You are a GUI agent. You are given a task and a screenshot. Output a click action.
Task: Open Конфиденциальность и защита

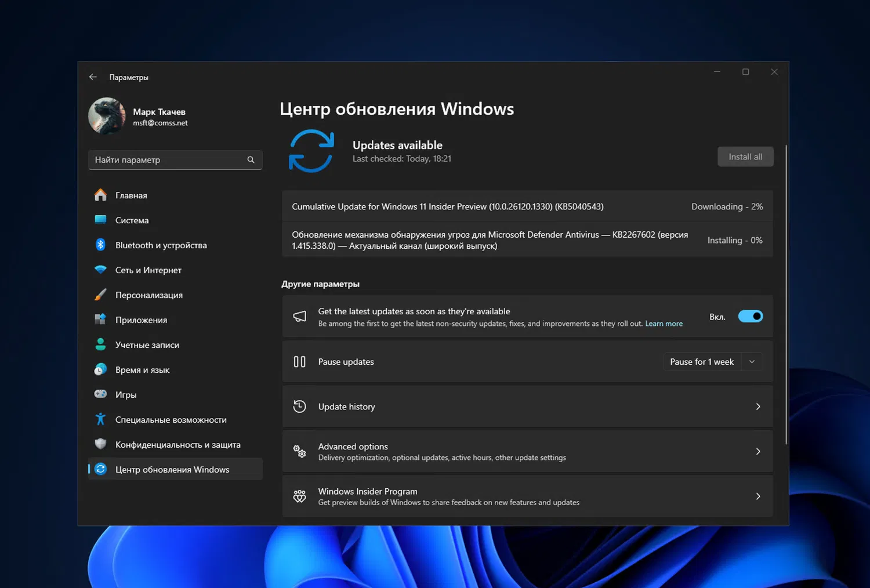point(175,445)
